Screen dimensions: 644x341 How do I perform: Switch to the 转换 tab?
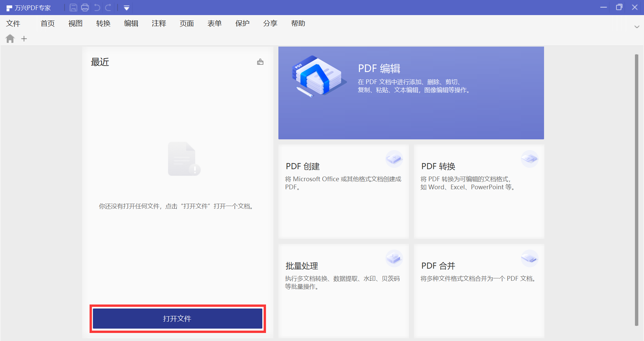coord(103,23)
